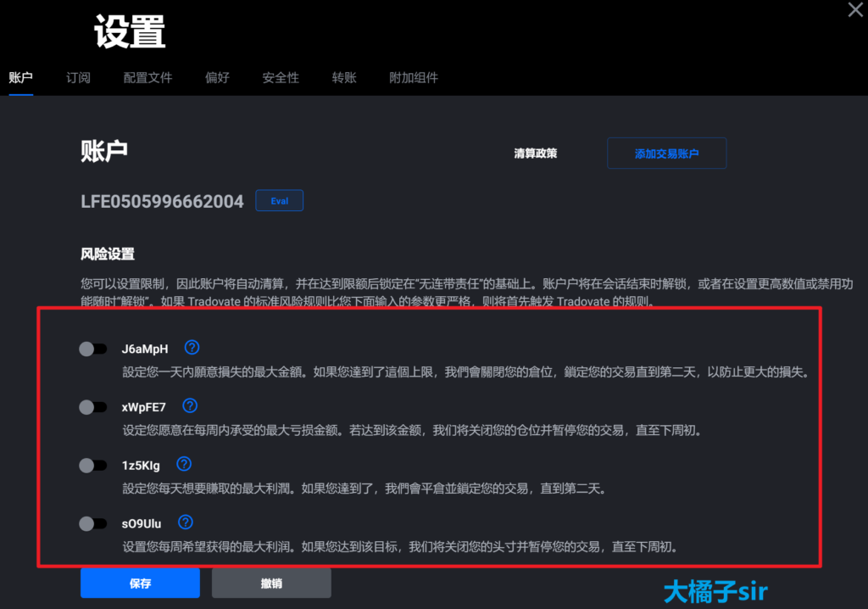
Task: Enable the J6aMpH daily loss toggle
Action: (92, 349)
